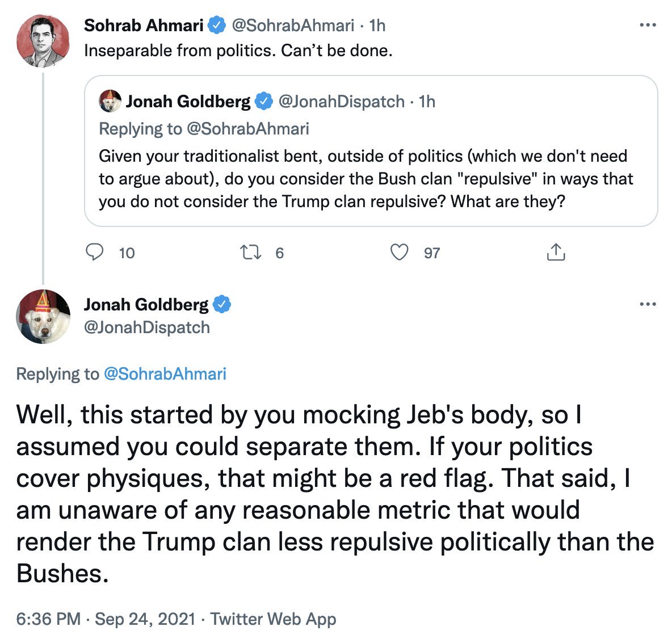Image resolution: width=672 pixels, height=639 pixels.
Task: Click the small avatar in the quoted tweet
Action: (x=110, y=101)
